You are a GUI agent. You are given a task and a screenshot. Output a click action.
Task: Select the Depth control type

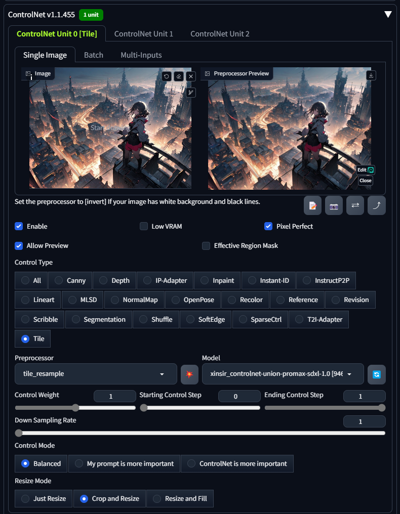(115, 280)
